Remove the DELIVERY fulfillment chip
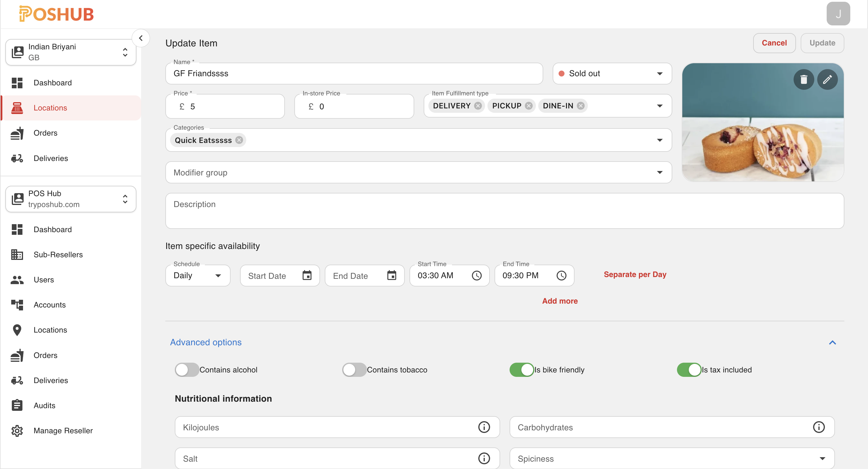The image size is (868, 469). [x=478, y=106]
